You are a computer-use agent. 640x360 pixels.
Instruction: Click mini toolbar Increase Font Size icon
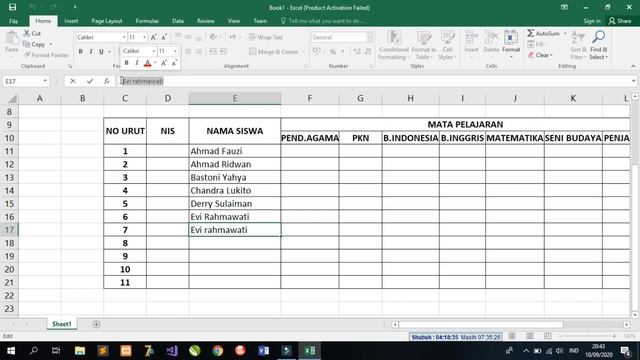(164, 63)
